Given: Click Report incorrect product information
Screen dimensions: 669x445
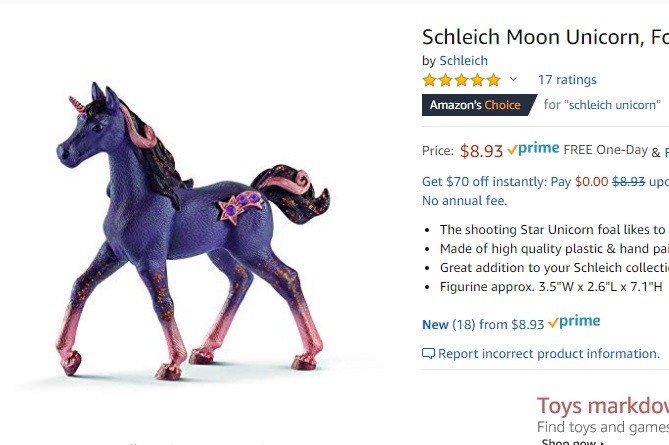Looking at the screenshot, I should click(548, 354).
